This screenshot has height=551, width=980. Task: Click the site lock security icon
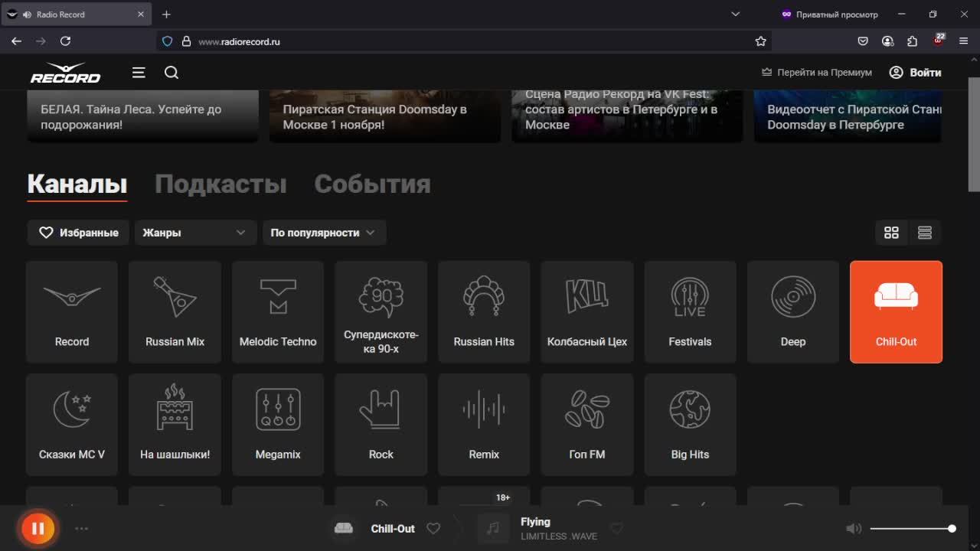pyautogui.click(x=186, y=41)
